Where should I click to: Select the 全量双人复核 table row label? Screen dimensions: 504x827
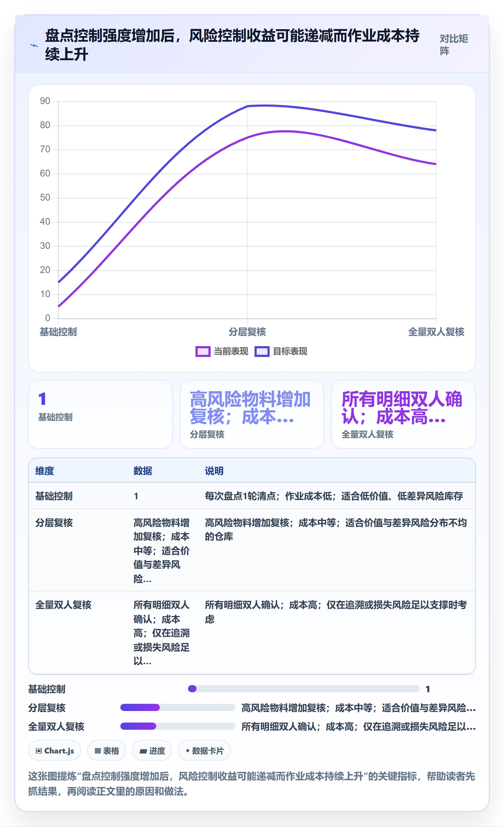63,605
